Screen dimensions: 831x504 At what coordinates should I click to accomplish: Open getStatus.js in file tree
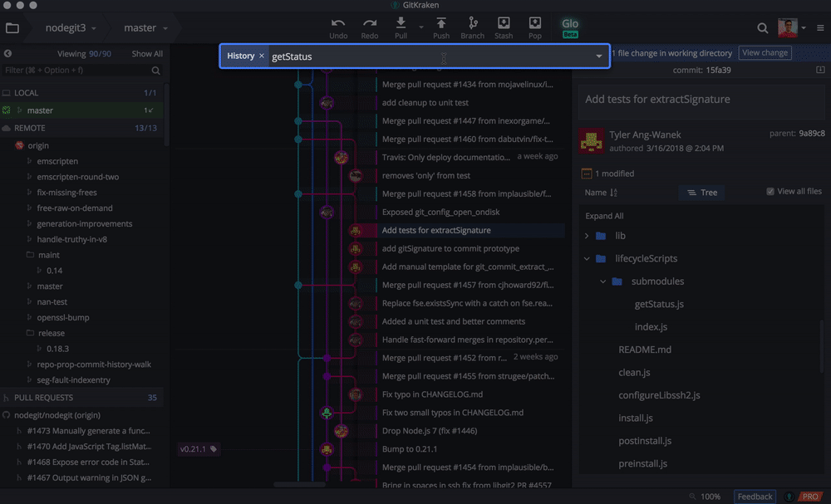(x=659, y=304)
